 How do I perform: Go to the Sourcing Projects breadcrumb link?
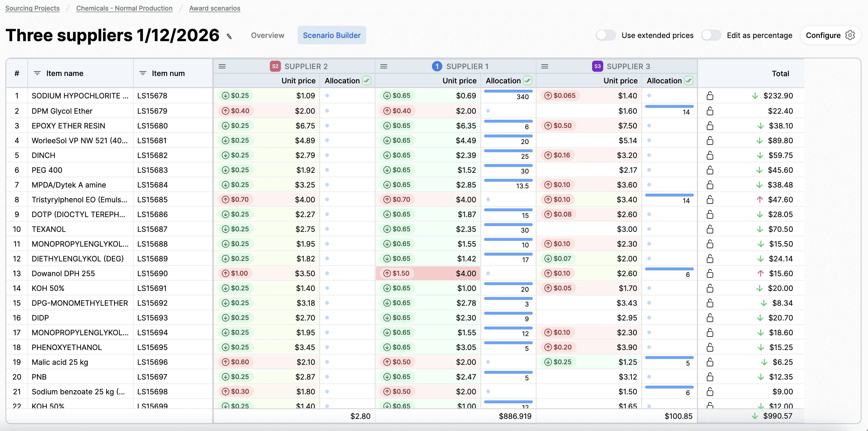point(32,8)
